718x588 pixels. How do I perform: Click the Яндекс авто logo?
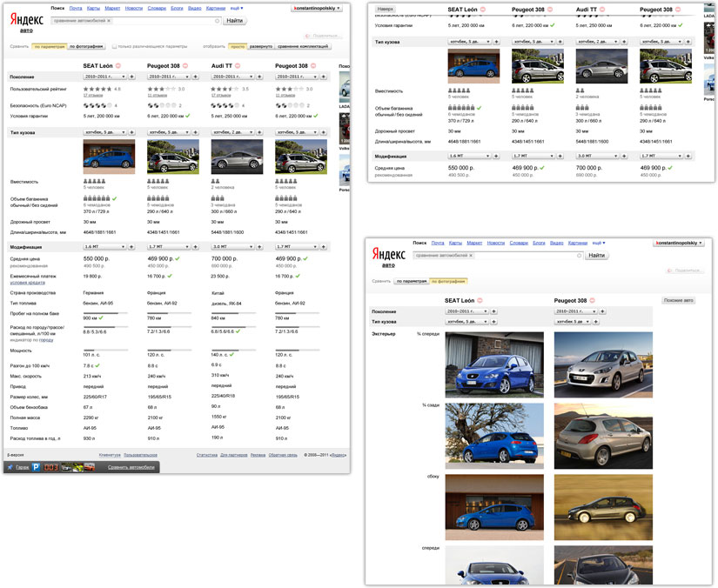(26, 19)
